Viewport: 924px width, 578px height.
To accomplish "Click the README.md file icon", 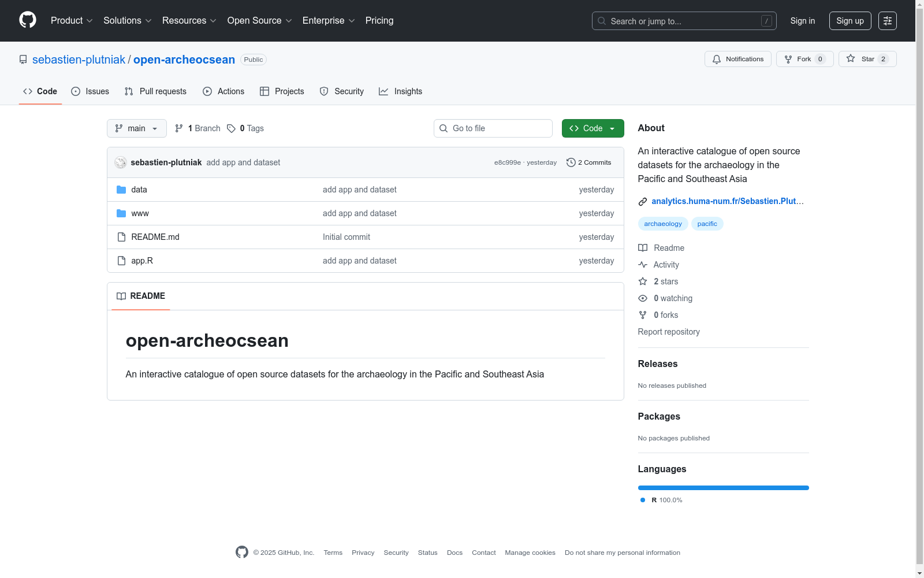I will [121, 237].
